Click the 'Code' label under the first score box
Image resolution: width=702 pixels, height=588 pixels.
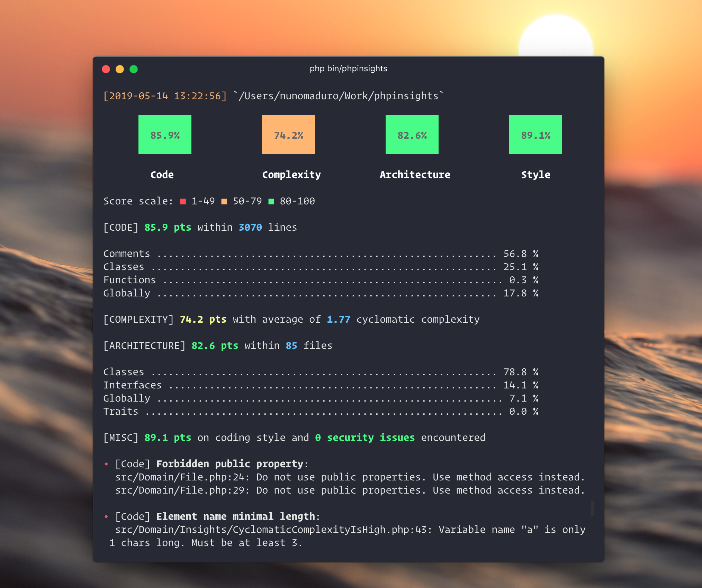(162, 175)
